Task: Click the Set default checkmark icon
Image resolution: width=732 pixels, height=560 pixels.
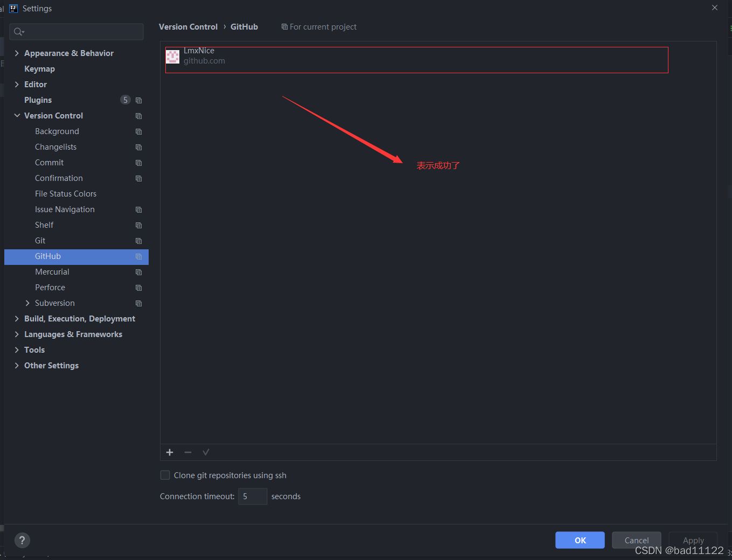Action: click(206, 452)
